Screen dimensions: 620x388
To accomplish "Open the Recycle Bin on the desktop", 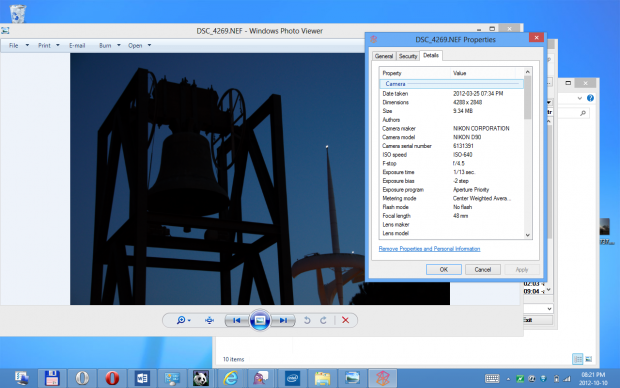I will point(17,13).
